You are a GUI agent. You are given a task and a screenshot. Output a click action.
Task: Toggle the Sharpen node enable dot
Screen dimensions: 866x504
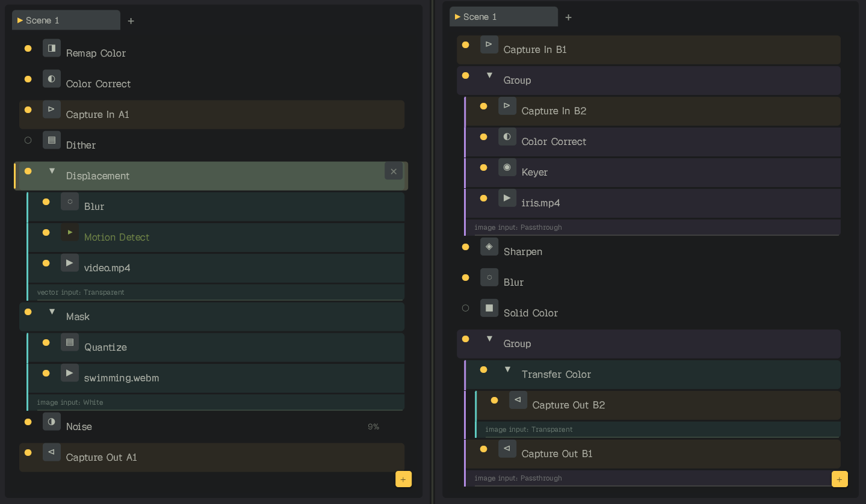coord(465,247)
